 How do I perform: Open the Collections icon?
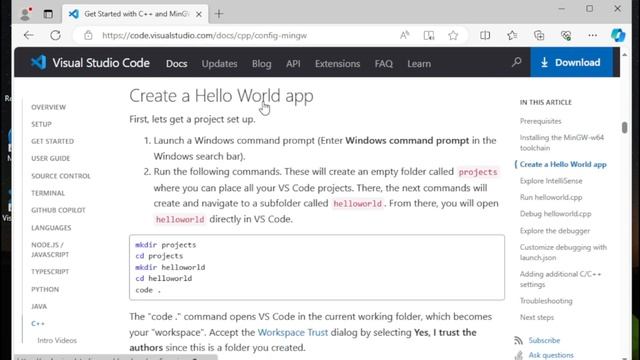click(x=539, y=36)
